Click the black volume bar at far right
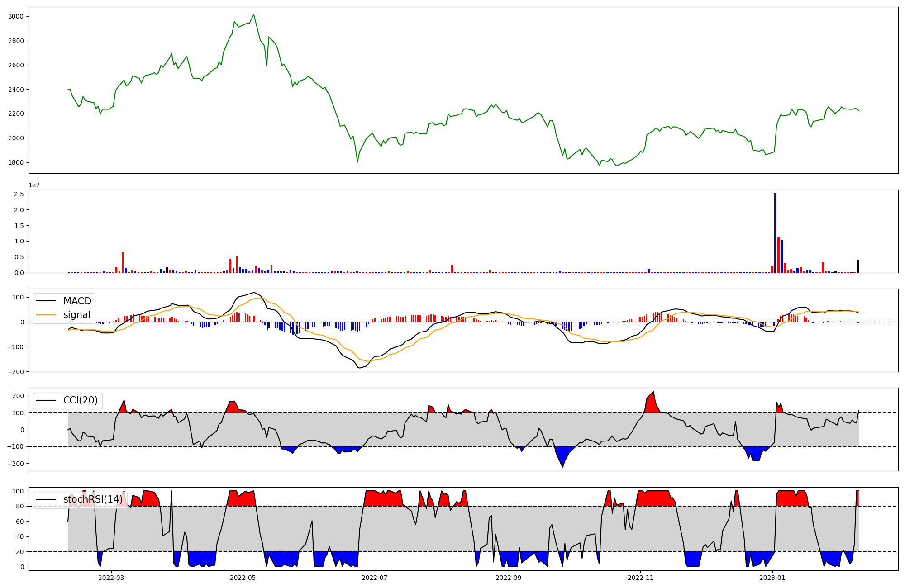The image size is (905, 588). coord(857,266)
